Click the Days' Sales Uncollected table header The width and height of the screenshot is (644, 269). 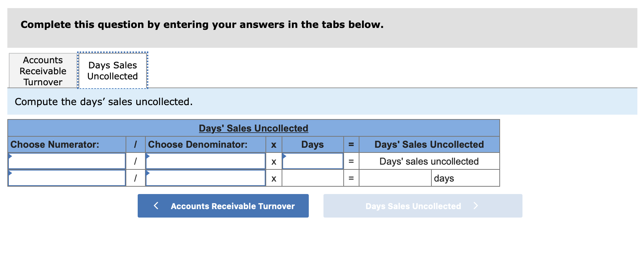pyautogui.click(x=253, y=128)
